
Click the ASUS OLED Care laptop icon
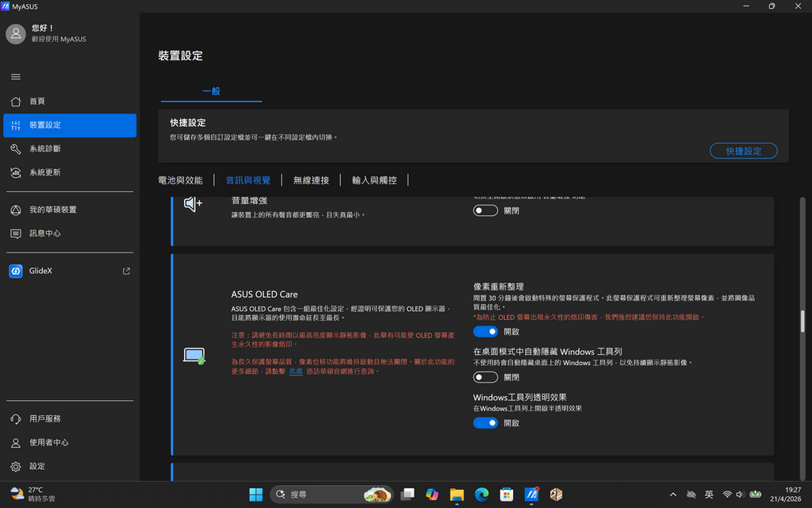(194, 356)
